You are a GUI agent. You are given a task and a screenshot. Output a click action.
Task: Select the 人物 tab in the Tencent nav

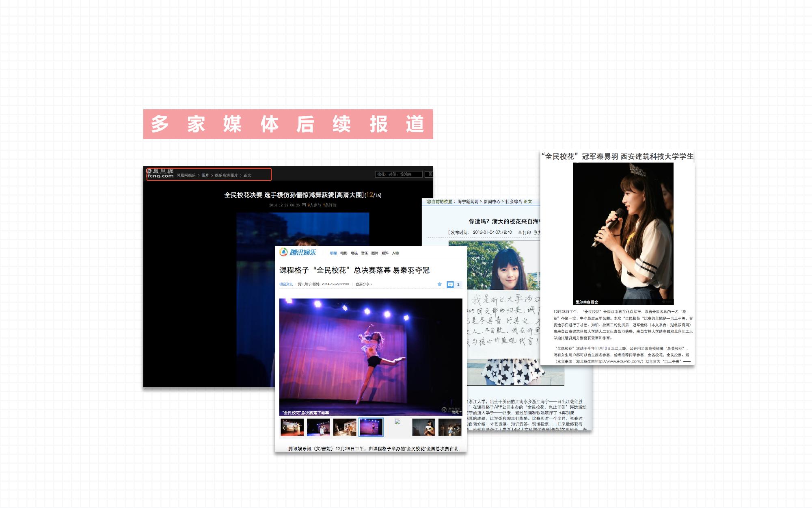pos(395,253)
